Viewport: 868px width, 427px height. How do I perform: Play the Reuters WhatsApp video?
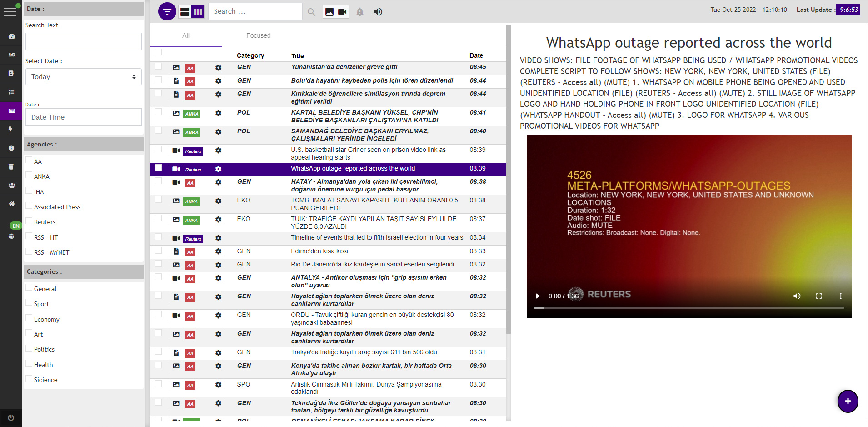pyautogui.click(x=538, y=296)
